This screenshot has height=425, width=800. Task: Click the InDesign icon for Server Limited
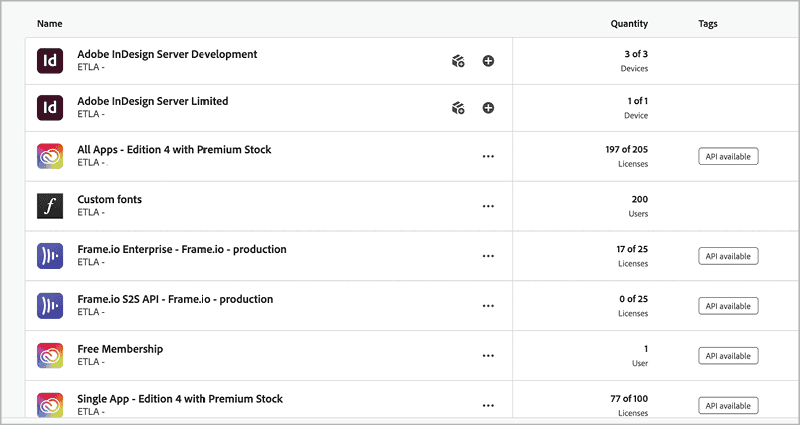point(50,108)
